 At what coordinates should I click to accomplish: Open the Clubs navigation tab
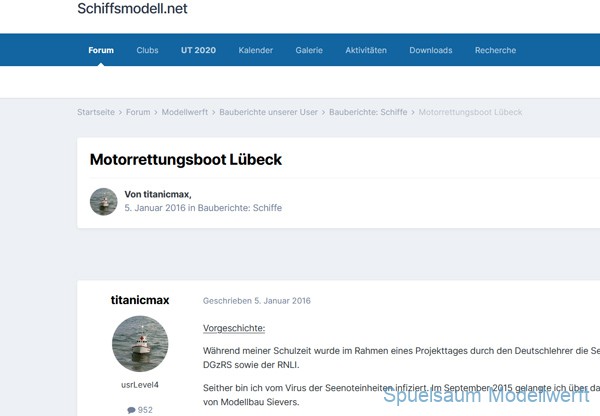click(x=147, y=50)
